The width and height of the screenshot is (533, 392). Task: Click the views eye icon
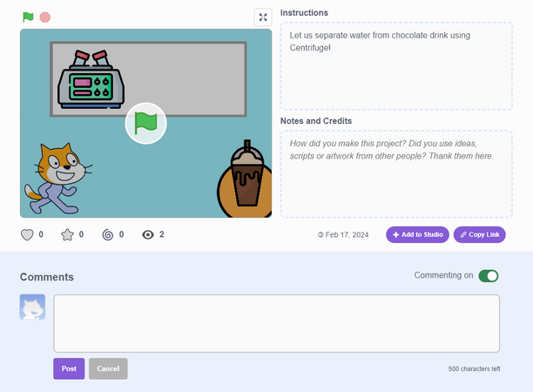[x=148, y=234]
